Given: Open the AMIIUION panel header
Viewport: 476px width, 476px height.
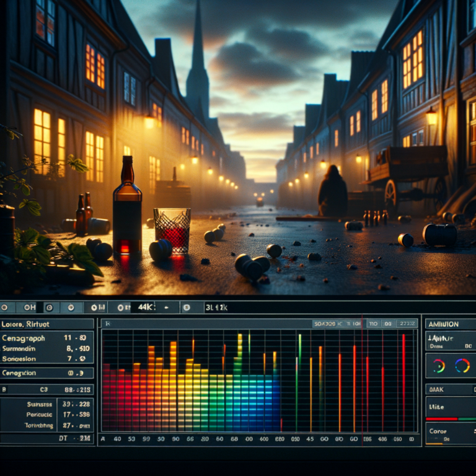Looking at the screenshot, I should point(450,324).
